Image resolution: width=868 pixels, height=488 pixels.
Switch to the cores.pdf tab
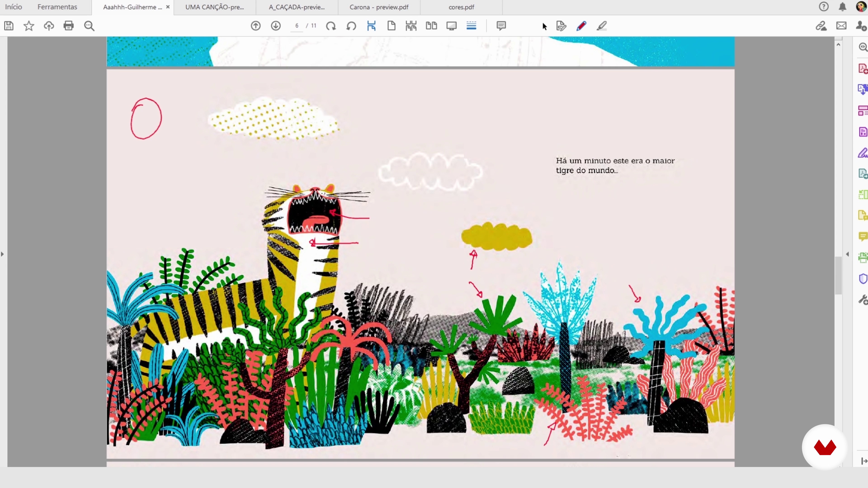tap(461, 7)
